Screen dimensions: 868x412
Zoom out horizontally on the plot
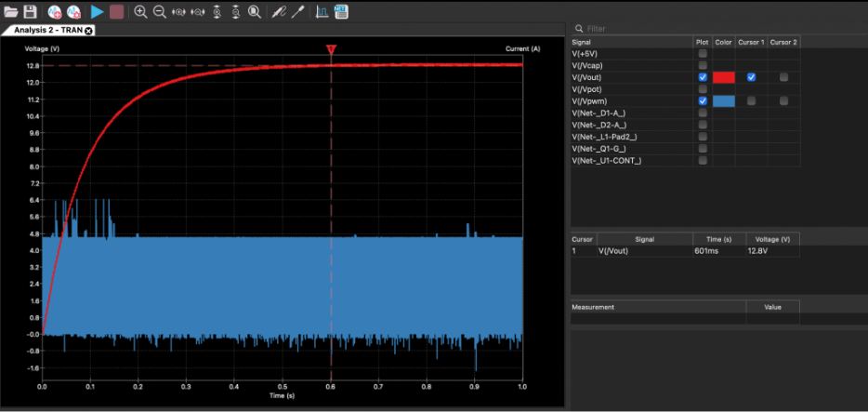click(198, 12)
